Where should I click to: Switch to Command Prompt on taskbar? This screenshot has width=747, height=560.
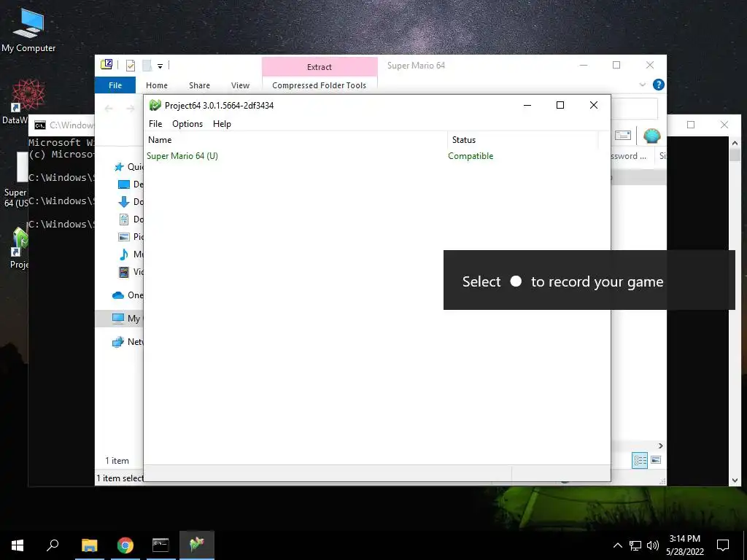160,545
